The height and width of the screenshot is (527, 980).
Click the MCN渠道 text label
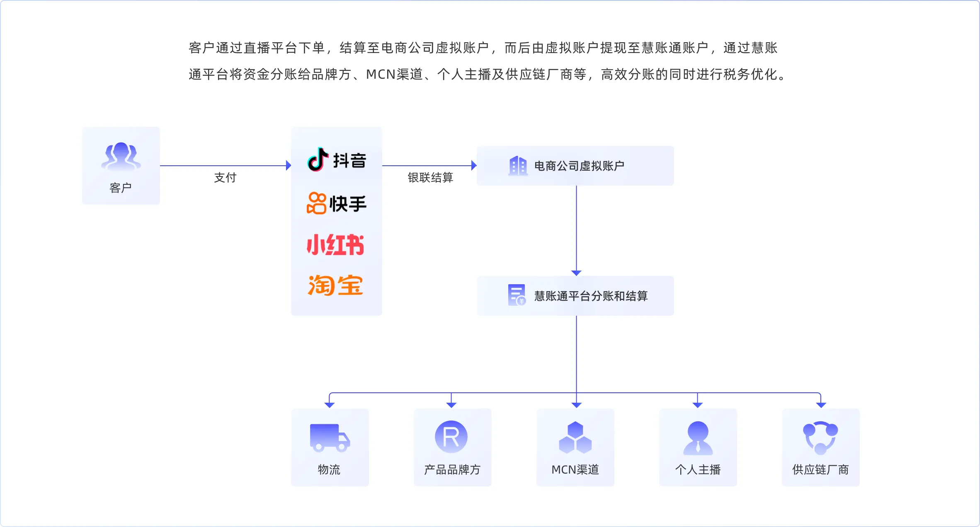tap(575, 469)
